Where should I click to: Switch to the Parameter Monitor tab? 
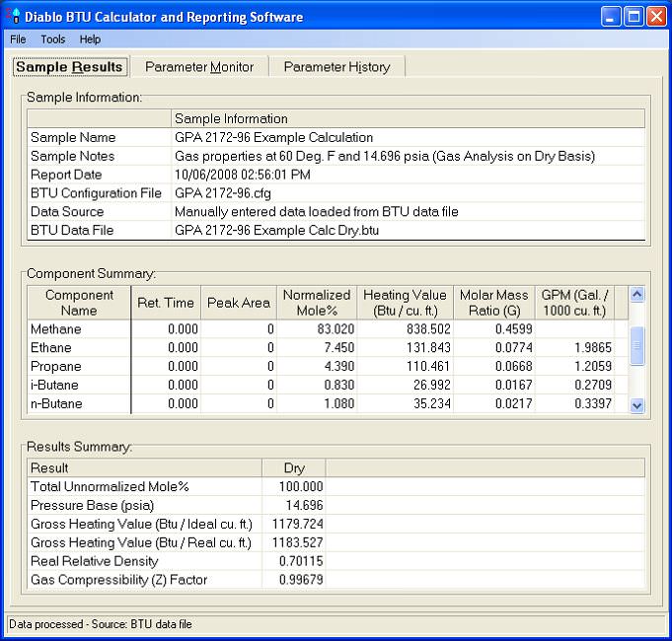(x=199, y=67)
